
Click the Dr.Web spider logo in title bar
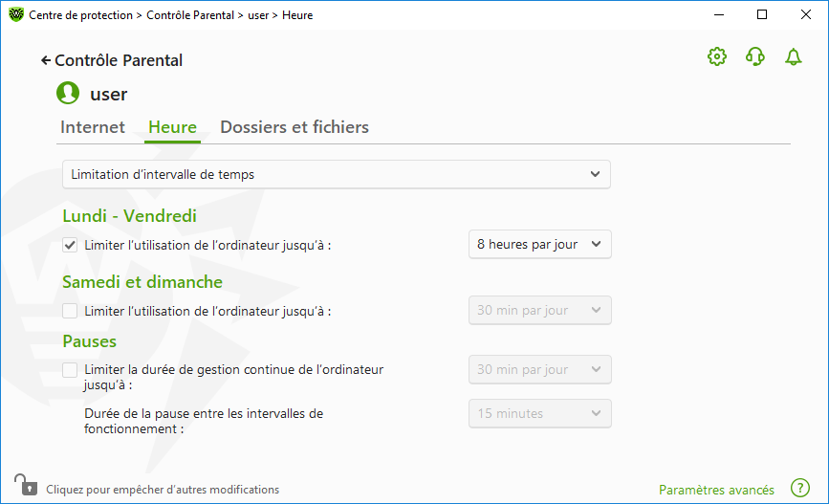click(x=16, y=14)
